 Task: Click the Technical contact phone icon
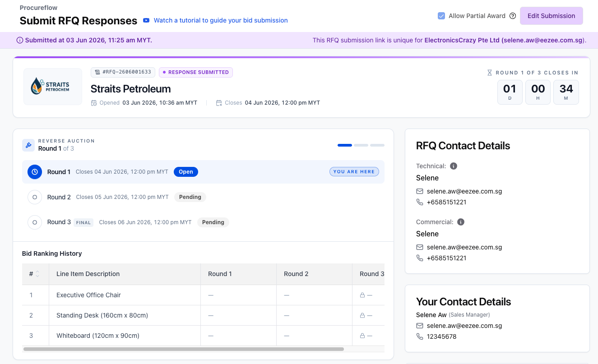(420, 202)
